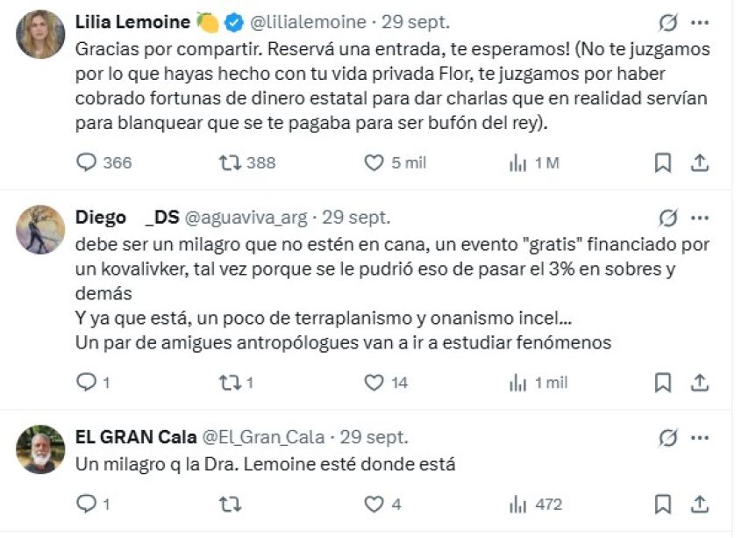The image size is (756, 538).
Task: Open more options on EL GRAN Cala's tweet
Action: click(x=700, y=436)
